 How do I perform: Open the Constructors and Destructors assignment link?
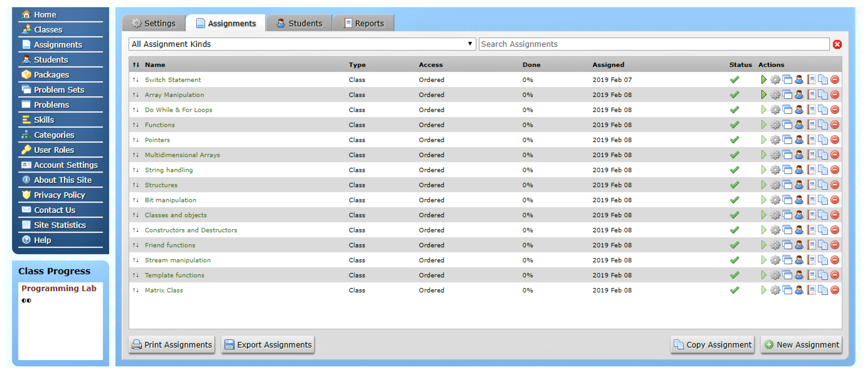click(191, 230)
